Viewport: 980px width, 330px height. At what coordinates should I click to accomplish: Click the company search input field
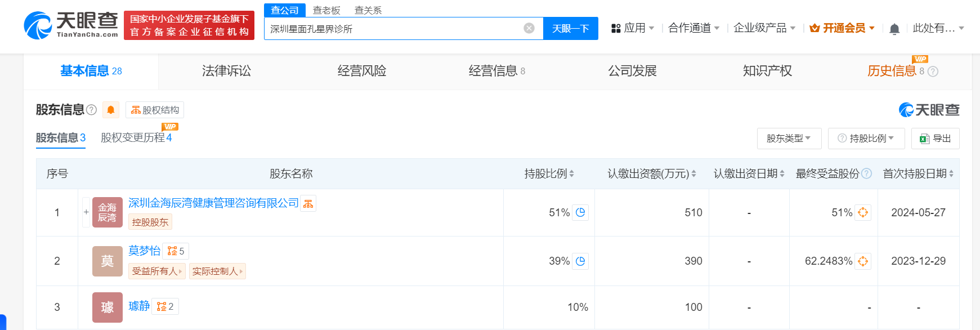click(x=394, y=29)
